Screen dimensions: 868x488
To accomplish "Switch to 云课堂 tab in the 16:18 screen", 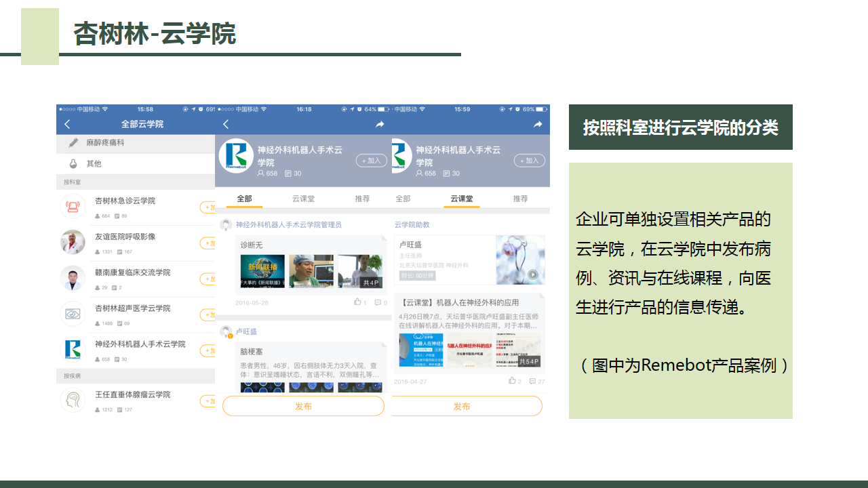I will coord(303,199).
